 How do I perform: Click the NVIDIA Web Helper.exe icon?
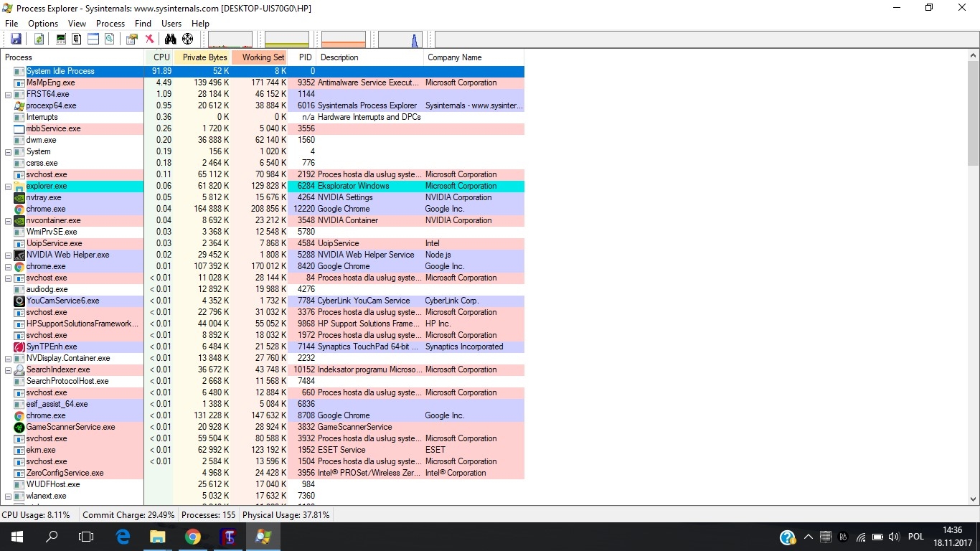(x=19, y=255)
